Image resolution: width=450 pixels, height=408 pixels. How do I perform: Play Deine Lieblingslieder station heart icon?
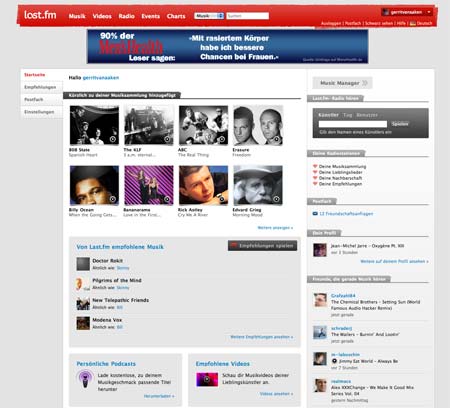point(315,172)
